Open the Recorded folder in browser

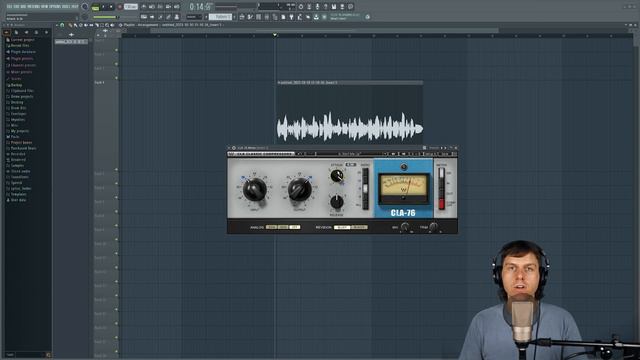coord(16,154)
